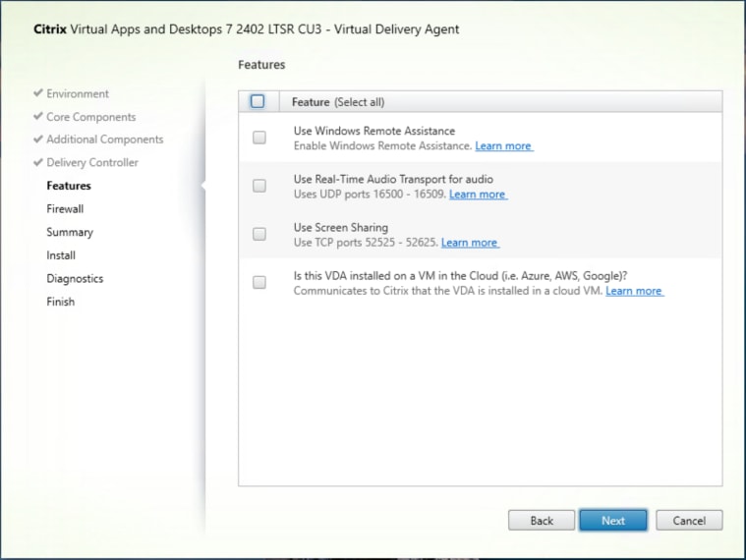This screenshot has height=560, width=746.
Task: Check Use Real-Time Audio Transport for audio
Action: [259, 186]
